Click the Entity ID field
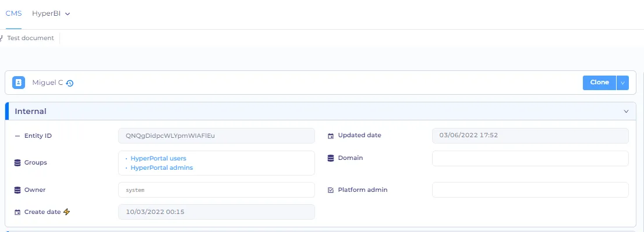The image size is (644, 232). click(x=217, y=135)
